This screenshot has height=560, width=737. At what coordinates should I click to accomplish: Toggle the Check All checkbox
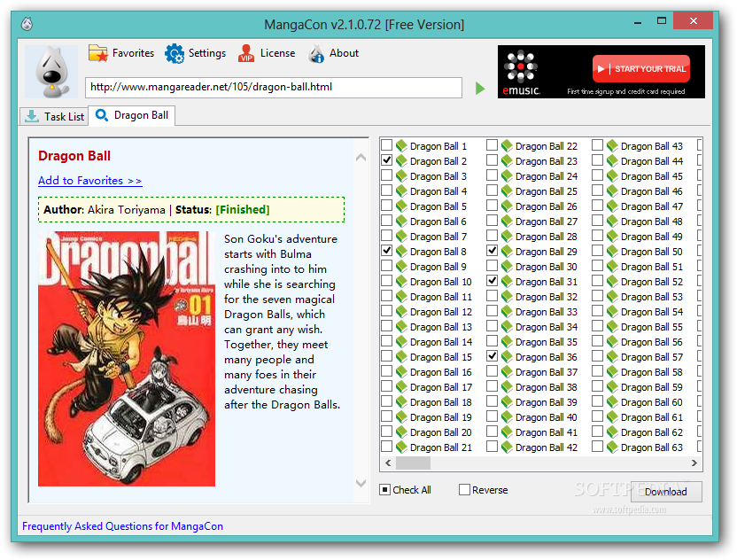(385, 489)
